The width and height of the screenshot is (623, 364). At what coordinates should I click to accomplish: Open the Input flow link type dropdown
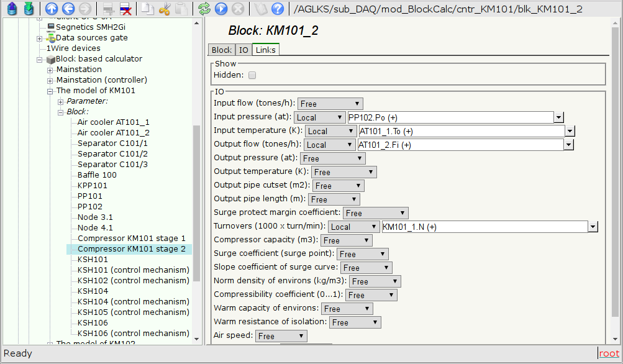click(x=330, y=104)
